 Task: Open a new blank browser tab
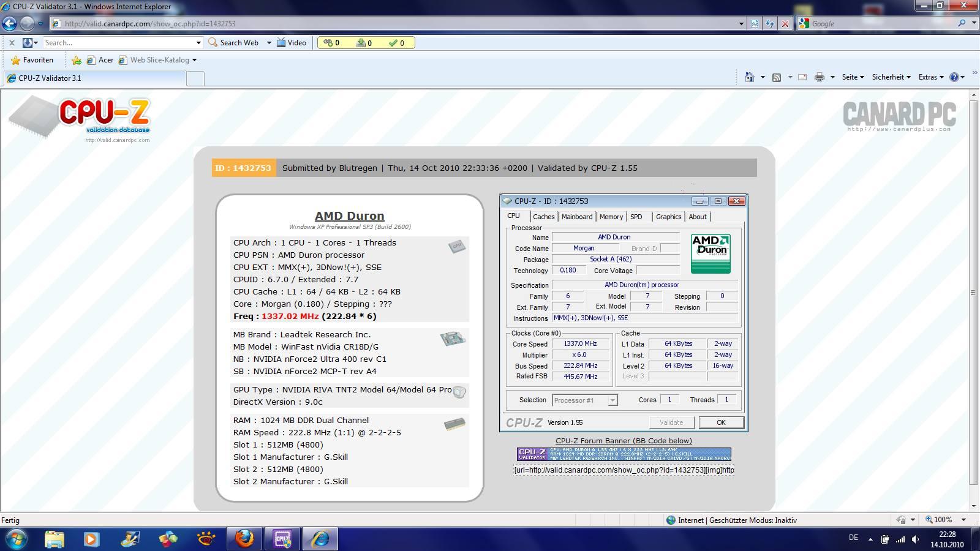(195, 78)
